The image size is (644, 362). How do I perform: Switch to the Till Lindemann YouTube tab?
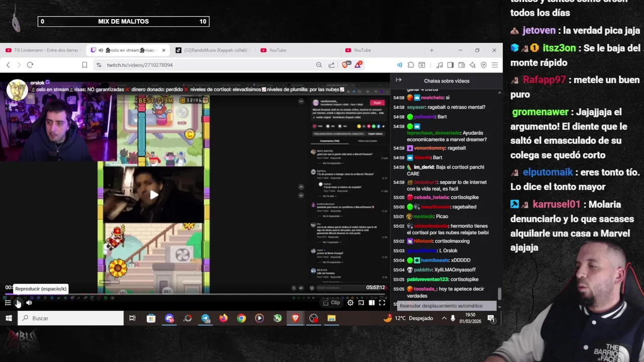click(43, 50)
